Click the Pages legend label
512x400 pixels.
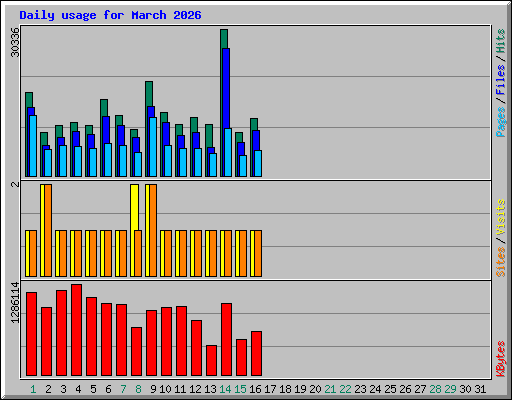coord(500,122)
